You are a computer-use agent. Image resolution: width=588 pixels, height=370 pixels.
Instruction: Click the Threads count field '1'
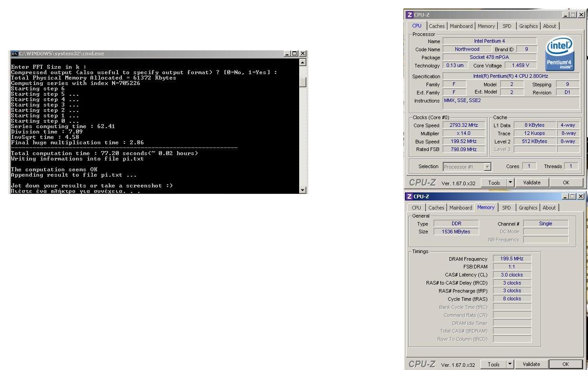571,166
